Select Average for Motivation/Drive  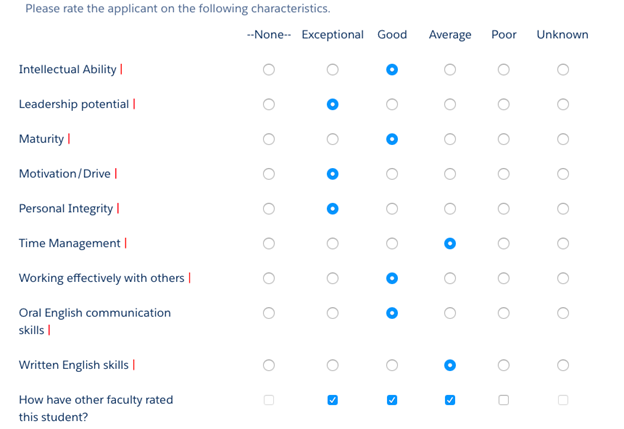[450, 174]
